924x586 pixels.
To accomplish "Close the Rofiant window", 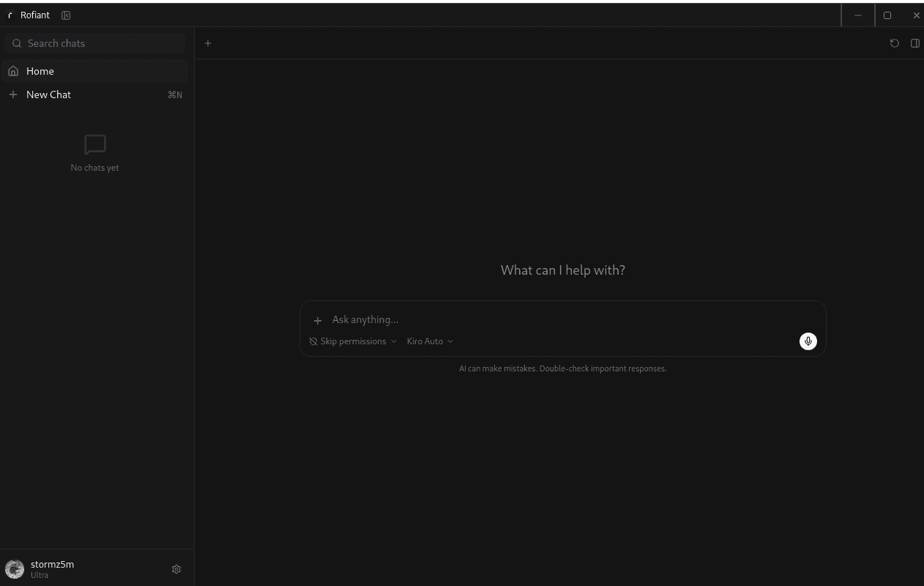I will (916, 15).
